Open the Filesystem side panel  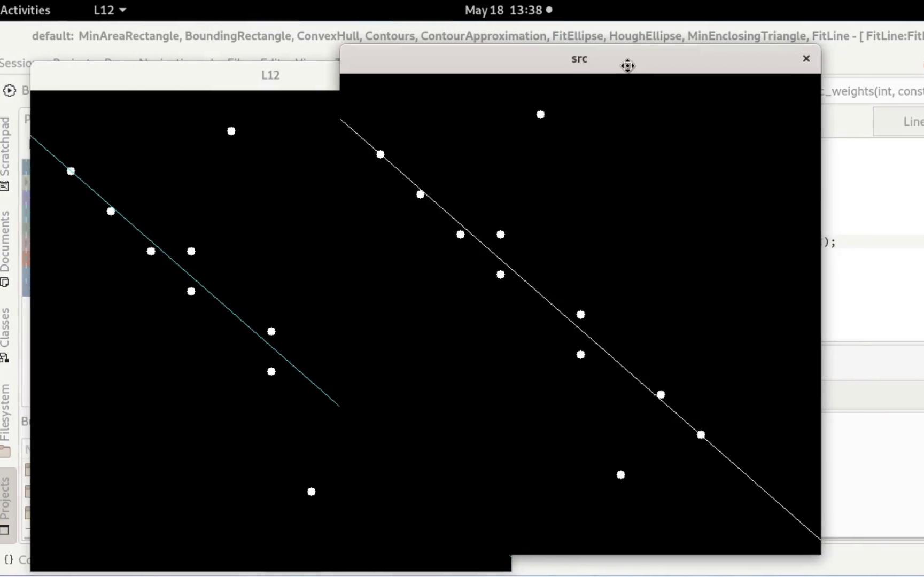click(5, 420)
